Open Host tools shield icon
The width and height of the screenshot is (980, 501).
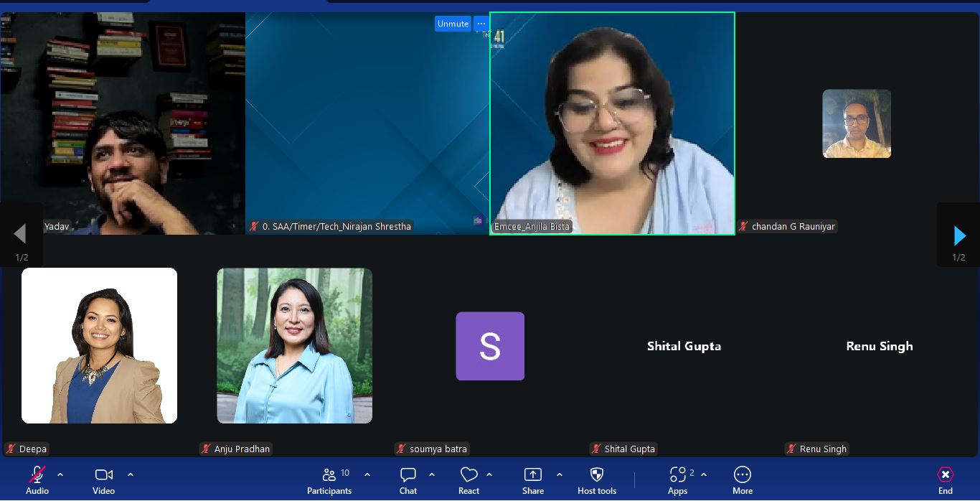click(x=596, y=475)
